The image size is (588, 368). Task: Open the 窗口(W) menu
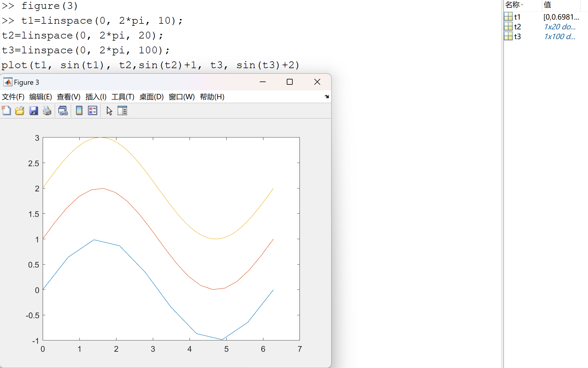pos(182,97)
